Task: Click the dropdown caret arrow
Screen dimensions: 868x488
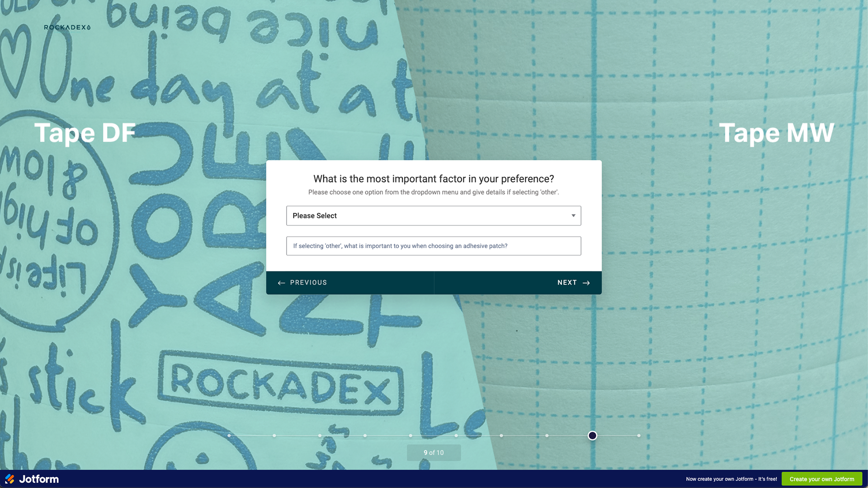Action: coord(573,216)
